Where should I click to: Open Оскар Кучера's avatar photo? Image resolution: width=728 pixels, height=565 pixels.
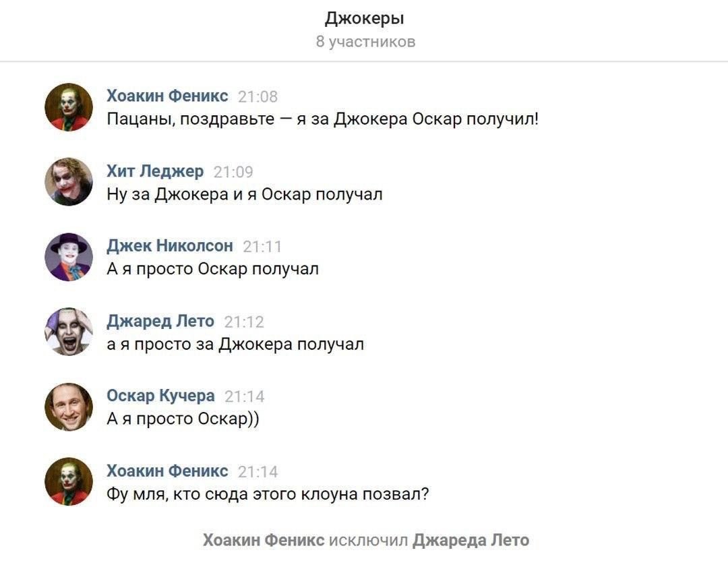click(x=69, y=407)
